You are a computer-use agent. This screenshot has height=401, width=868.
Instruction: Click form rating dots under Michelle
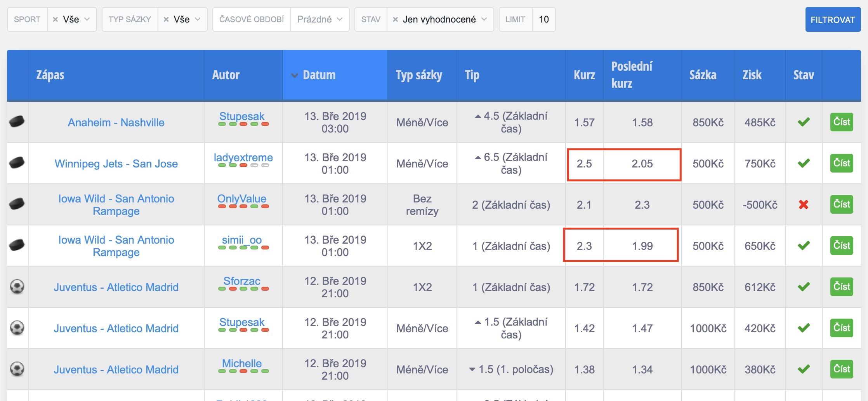[x=243, y=371]
